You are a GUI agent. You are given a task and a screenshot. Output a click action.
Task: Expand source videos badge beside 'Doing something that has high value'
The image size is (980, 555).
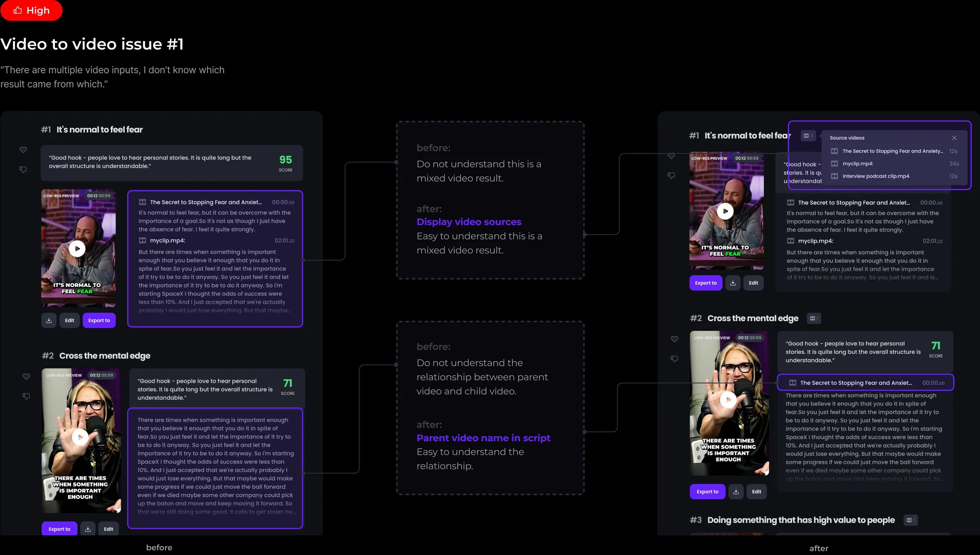tap(911, 520)
